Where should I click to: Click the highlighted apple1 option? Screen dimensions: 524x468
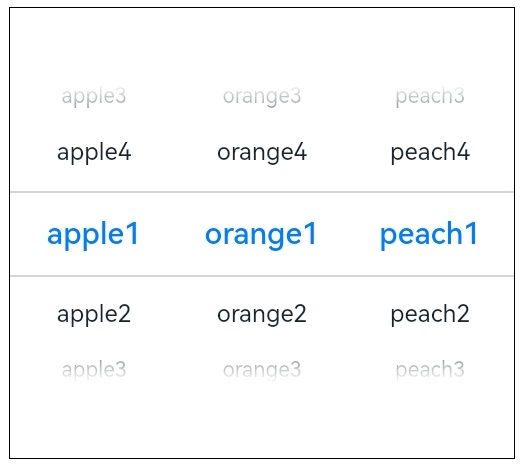pyautogui.click(x=93, y=234)
